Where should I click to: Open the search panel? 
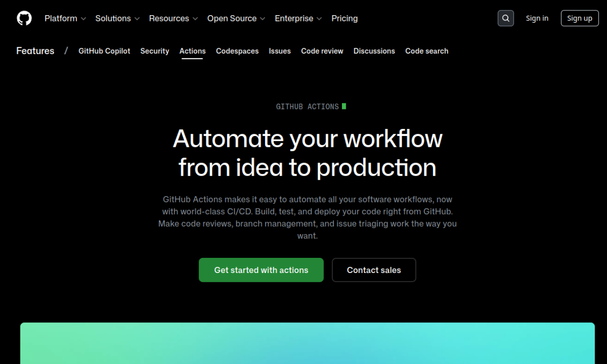click(506, 18)
